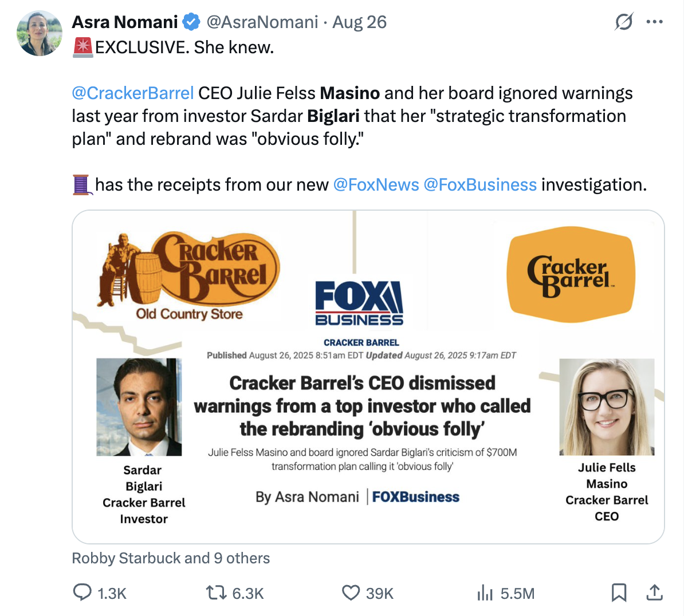Click "Robby Starbuck and 9 others"
Screen dimensions: 684x616
pos(171,558)
